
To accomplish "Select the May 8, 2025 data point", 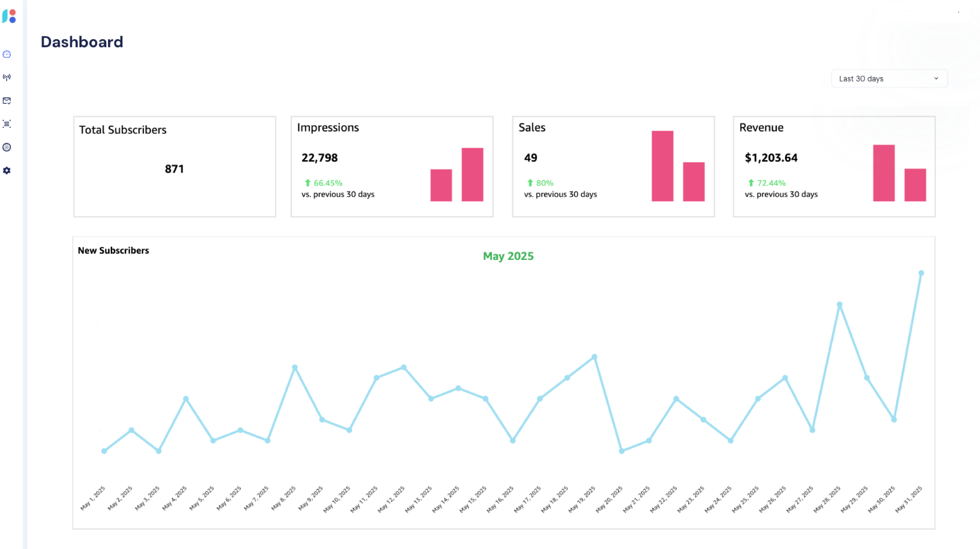I will coord(295,367).
